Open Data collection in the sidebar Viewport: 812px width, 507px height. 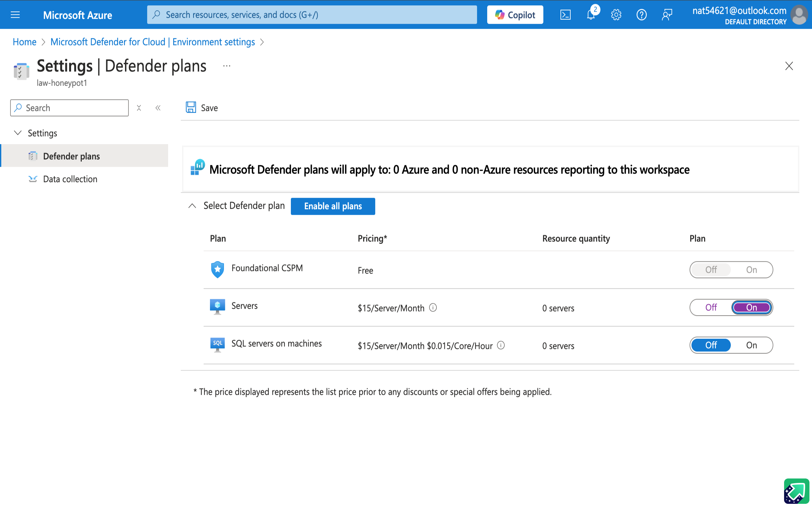click(x=70, y=179)
